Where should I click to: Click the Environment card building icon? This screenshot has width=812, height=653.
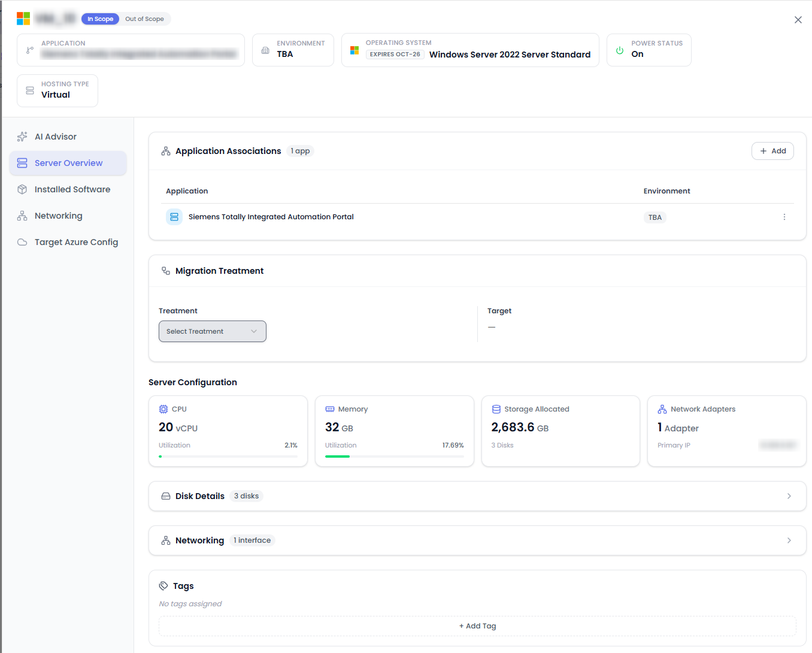[x=265, y=50]
